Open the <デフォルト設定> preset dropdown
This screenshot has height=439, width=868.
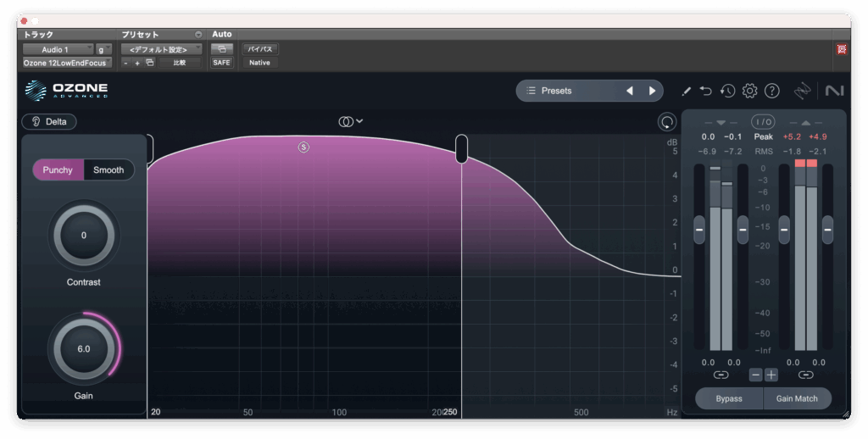click(161, 49)
